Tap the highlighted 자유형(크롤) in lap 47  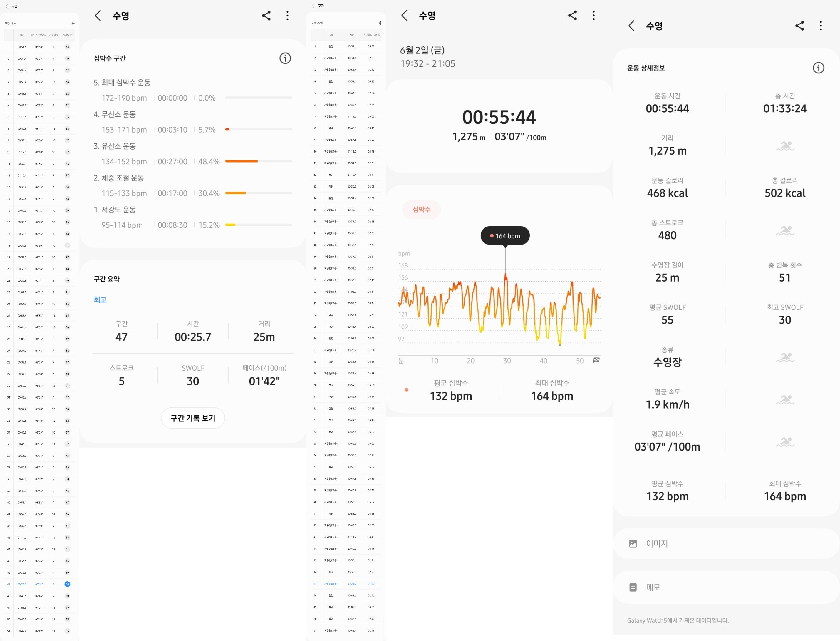coord(331,584)
